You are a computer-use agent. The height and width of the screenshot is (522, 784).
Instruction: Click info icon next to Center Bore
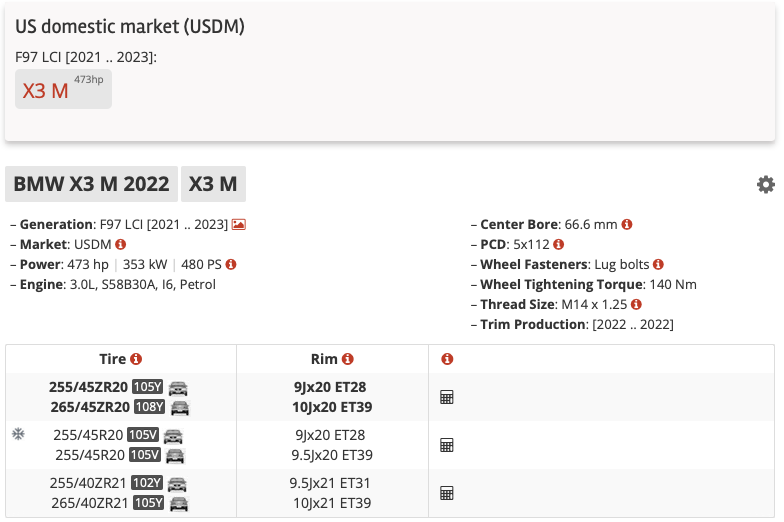tap(627, 225)
